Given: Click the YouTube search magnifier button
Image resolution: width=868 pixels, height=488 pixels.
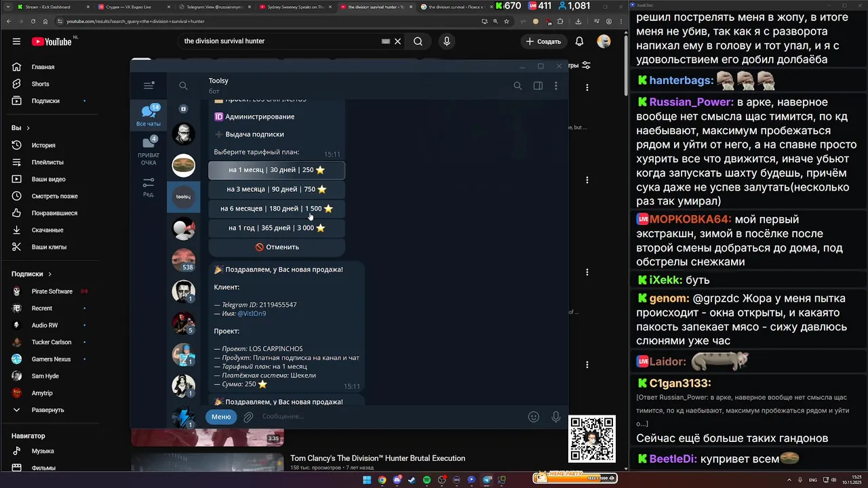Looking at the screenshot, I should (418, 41).
